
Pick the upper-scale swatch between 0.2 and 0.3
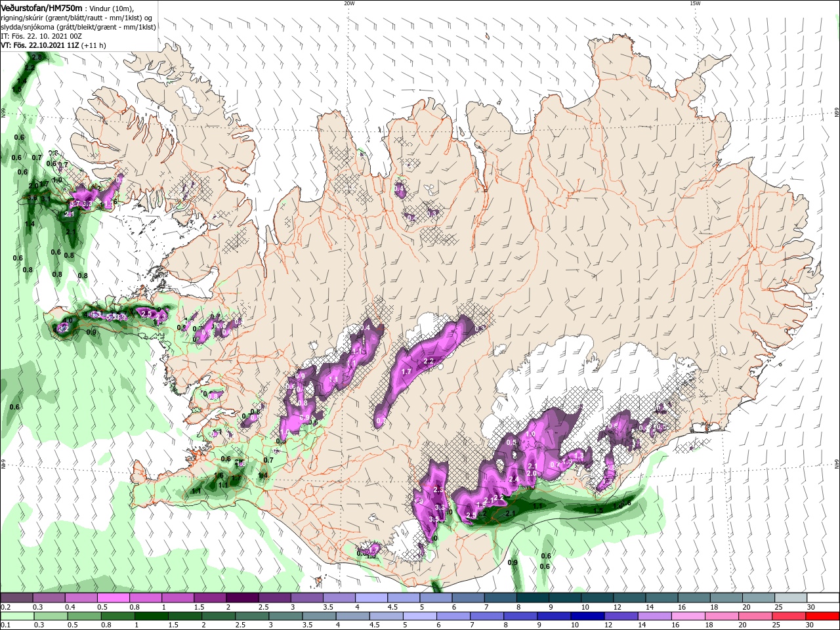pyautogui.click(x=16, y=598)
